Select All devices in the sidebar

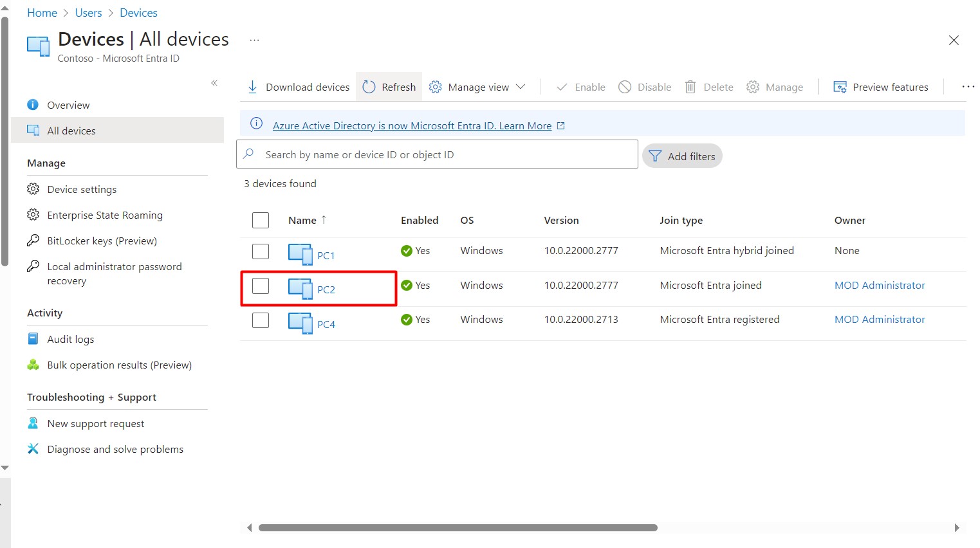[x=117, y=131]
